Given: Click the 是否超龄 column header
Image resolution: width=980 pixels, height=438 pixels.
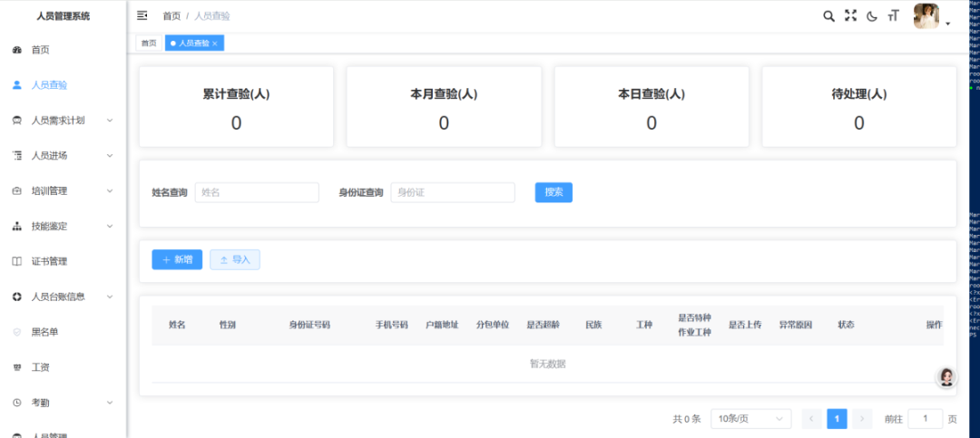Looking at the screenshot, I should coord(544,325).
